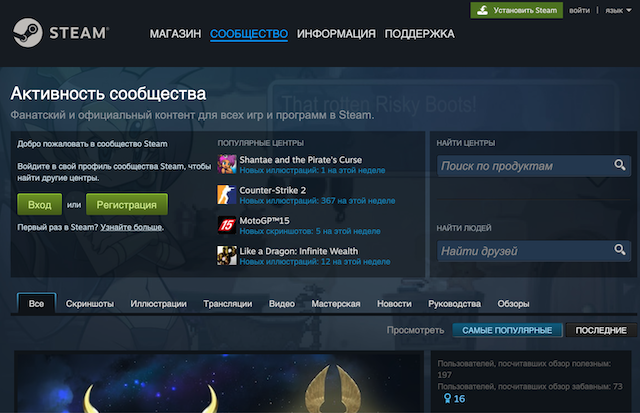Viewport: 640px width, 413px height.
Task: Click the Найти друзей search field
Action: (534, 251)
